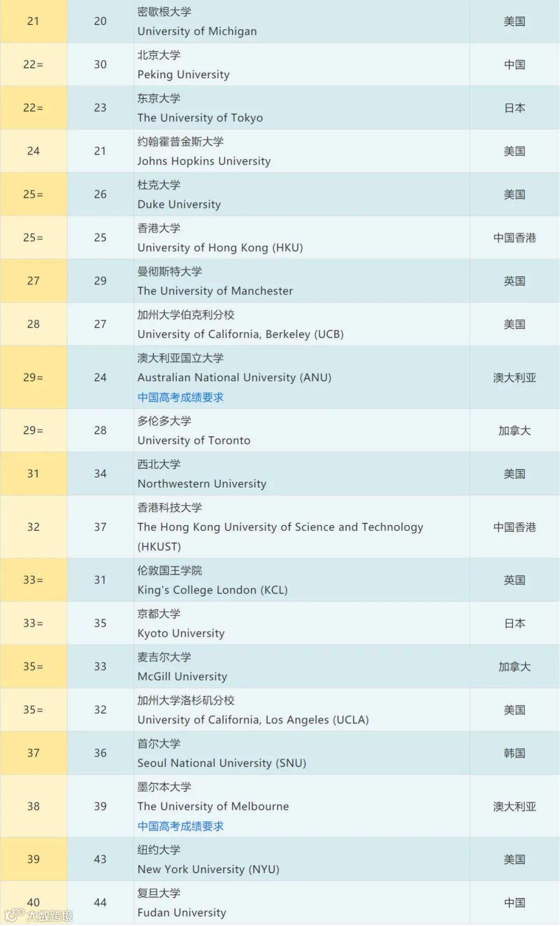Click Chinese name 澳大利亚国立大学
Viewport: 560px width, 926px height.
pos(180,358)
